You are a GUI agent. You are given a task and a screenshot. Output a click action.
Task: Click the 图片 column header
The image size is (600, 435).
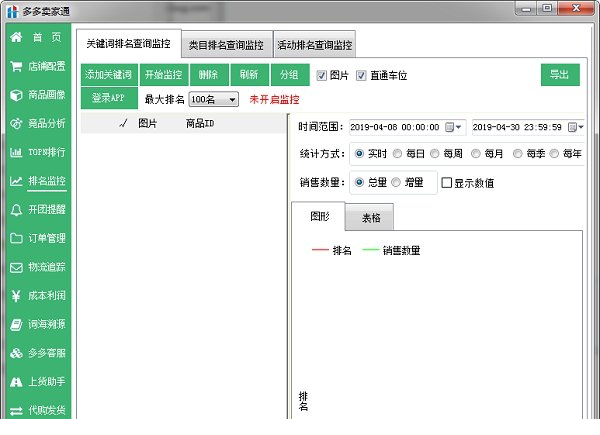pos(148,123)
